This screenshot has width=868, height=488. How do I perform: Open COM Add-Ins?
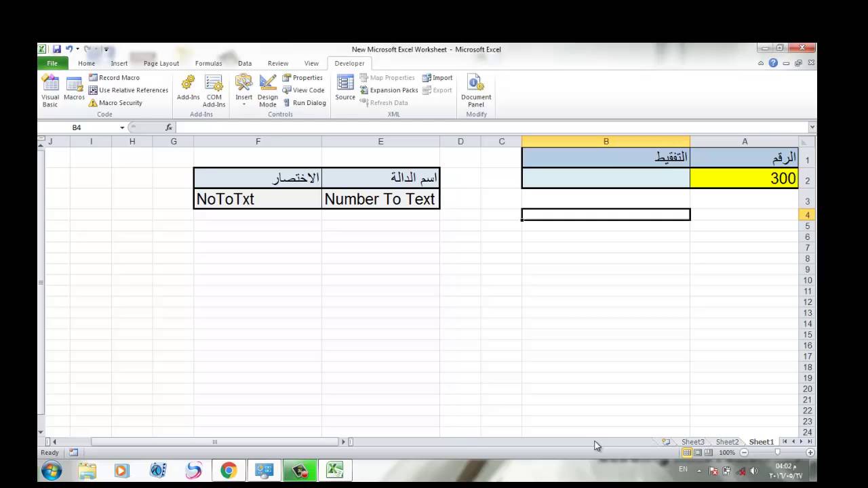point(214,91)
